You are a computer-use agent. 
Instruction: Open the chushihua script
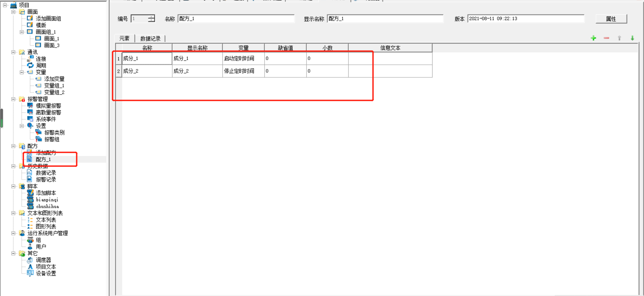tap(47, 206)
